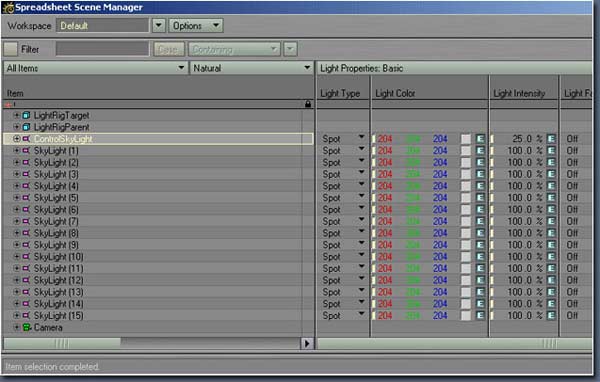Open intensity envelope for SkyLight (15)

[551, 315]
